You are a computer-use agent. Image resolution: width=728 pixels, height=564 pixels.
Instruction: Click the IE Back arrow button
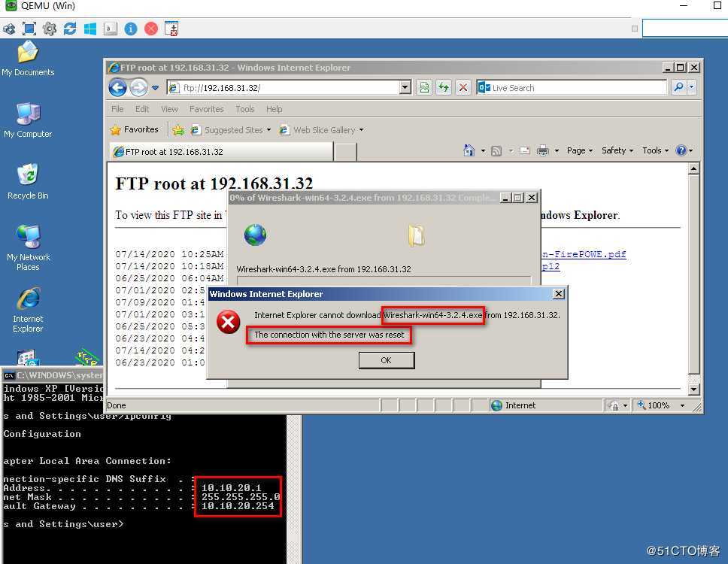click(x=117, y=87)
